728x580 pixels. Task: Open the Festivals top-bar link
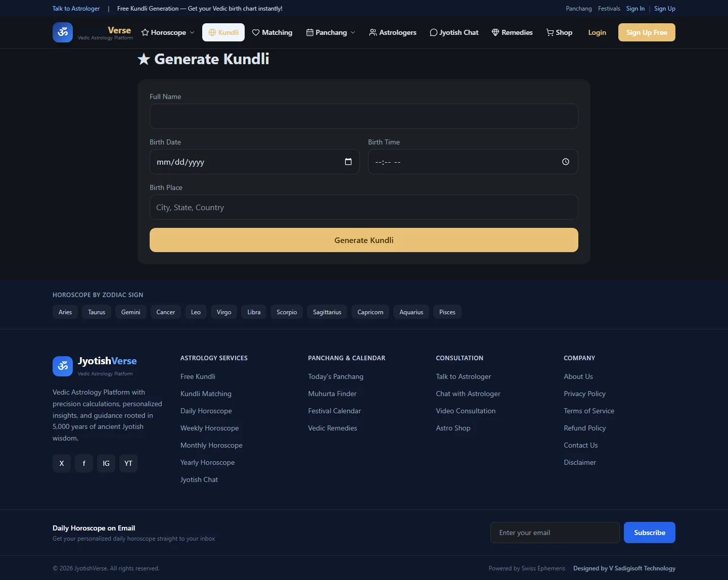click(x=609, y=9)
